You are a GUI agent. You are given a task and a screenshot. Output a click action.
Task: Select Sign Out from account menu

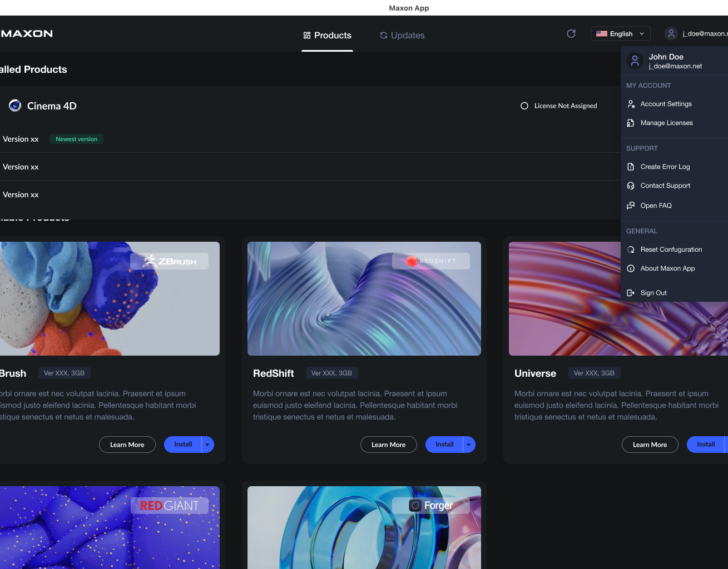(674, 293)
